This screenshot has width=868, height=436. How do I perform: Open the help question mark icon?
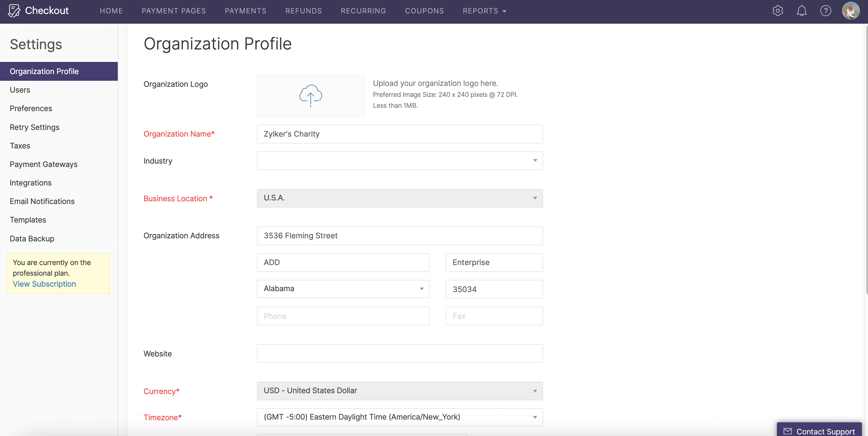(x=826, y=11)
